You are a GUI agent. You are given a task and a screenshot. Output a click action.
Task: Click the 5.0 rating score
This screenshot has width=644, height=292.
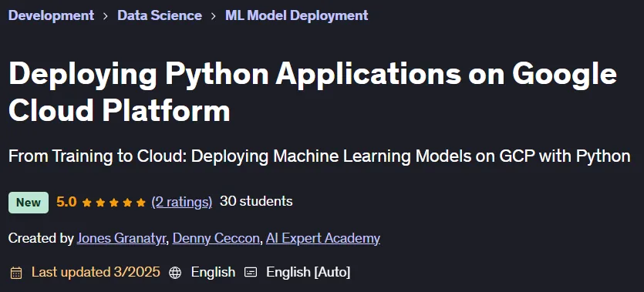(66, 202)
